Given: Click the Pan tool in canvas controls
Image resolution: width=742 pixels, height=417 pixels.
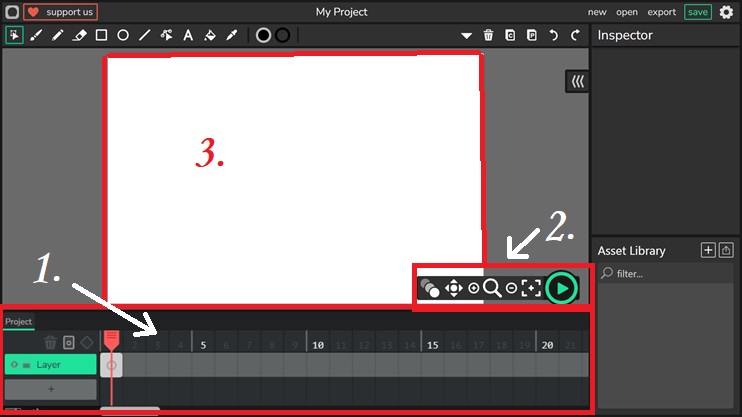Looking at the screenshot, I should (x=453, y=288).
